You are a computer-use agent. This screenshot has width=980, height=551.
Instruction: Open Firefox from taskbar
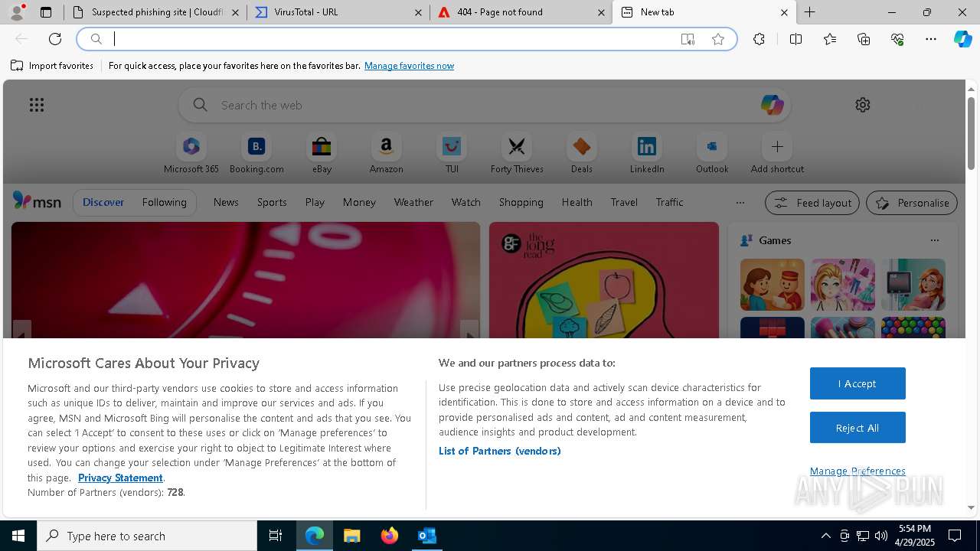(x=390, y=536)
